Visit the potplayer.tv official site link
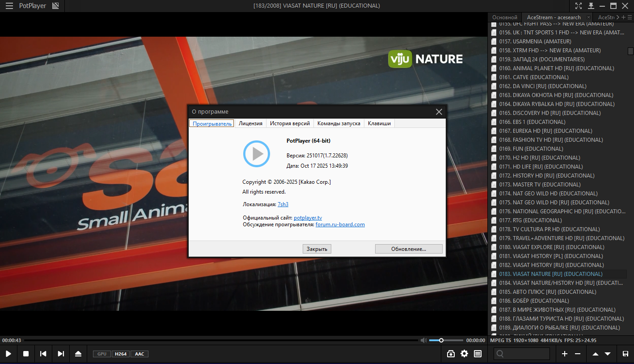The width and height of the screenshot is (634, 364). (308, 218)
